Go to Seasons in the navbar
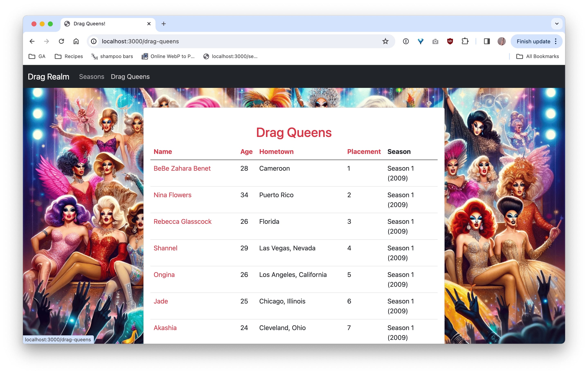Viewport: 588px width, 374px height. click(x=92, y=77)
